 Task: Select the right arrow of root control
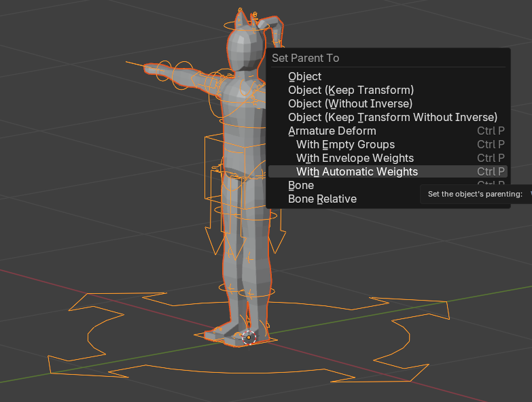(x=435, y=310)
